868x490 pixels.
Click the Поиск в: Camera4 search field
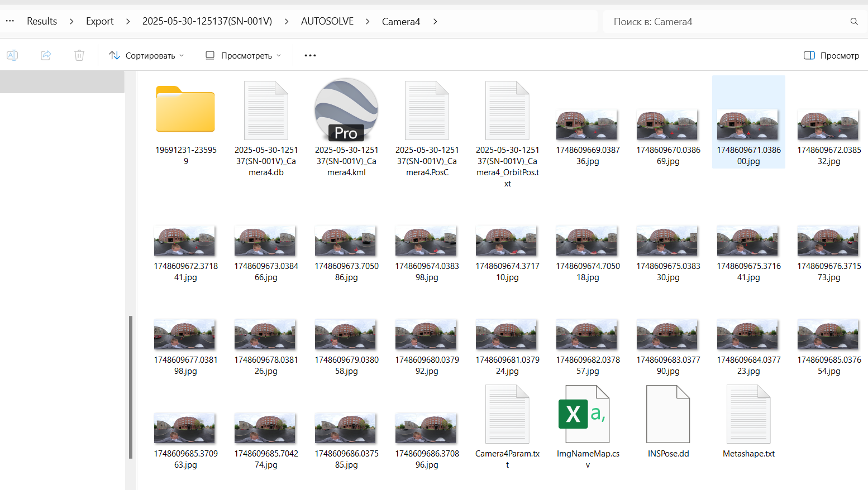click(x=726, y=22)
